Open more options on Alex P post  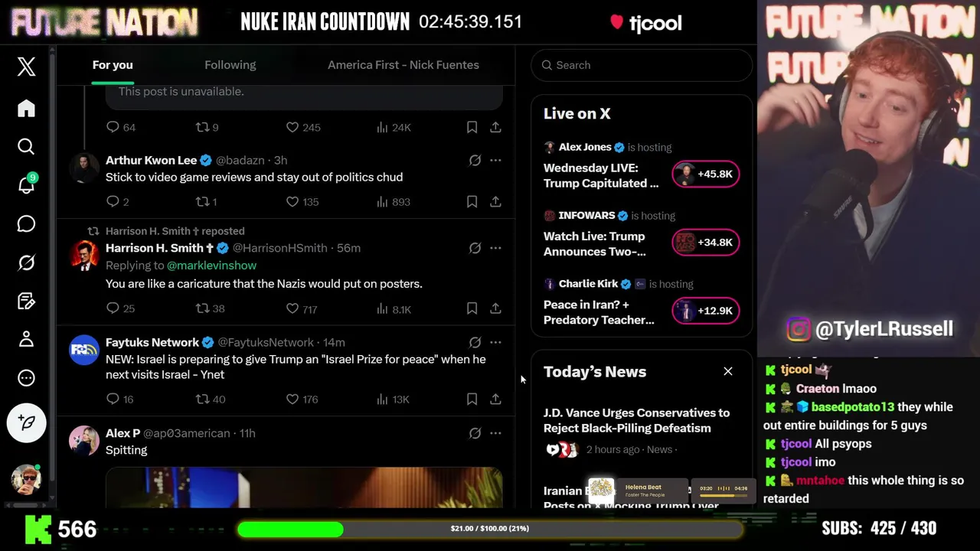coord(495,433)
